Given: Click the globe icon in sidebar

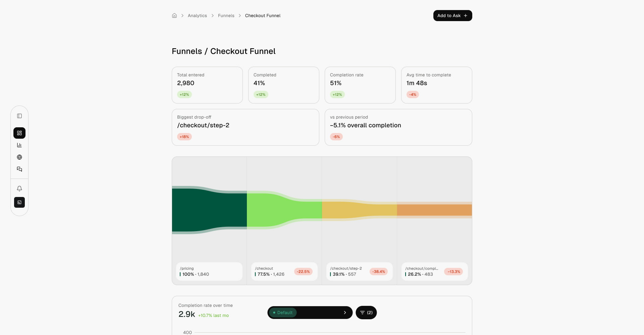Looking at the screenshot, I should (19, 157).
